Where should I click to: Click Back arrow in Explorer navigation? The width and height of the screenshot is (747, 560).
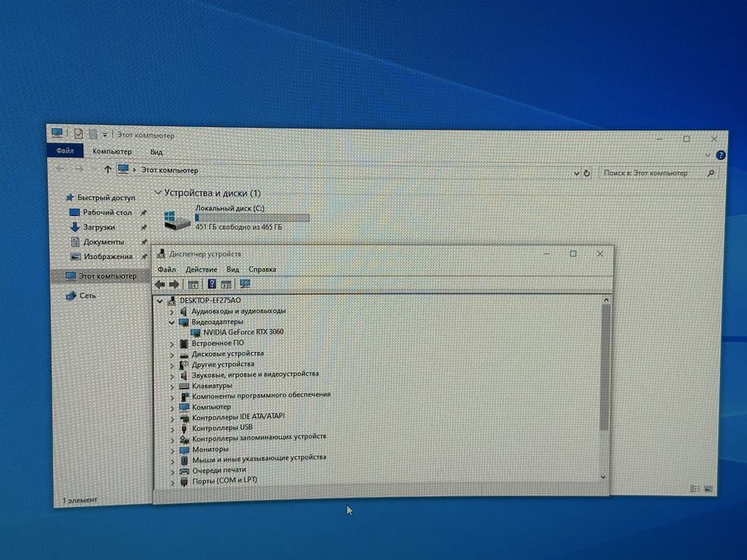point(61,168)
